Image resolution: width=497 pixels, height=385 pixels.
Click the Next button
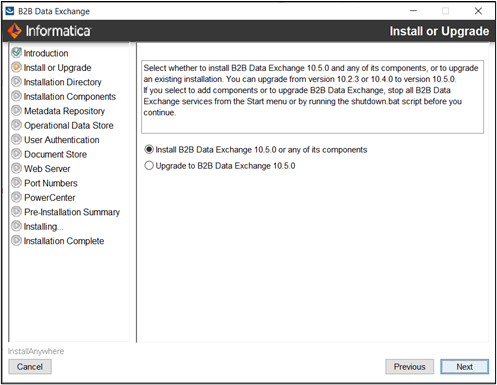(x=464, y=367)
